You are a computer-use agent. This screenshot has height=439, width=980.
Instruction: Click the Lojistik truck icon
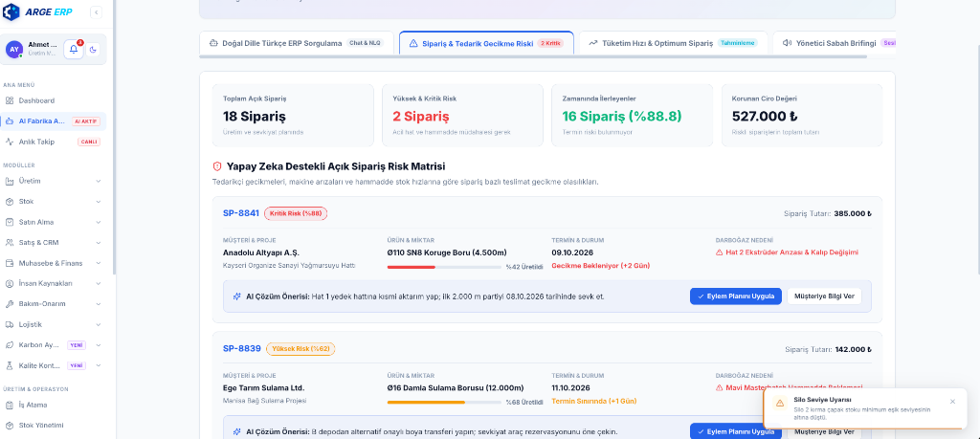(10, 325)
